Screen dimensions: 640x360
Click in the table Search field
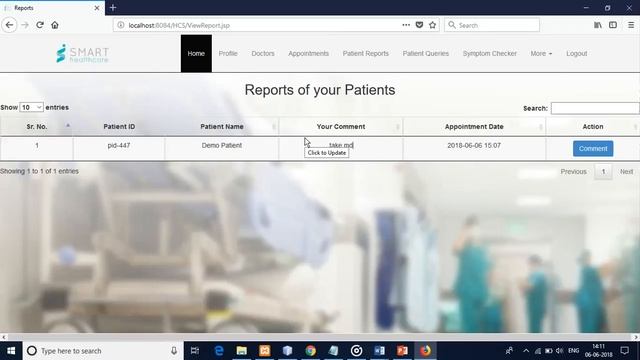click(x=595, y=108)
